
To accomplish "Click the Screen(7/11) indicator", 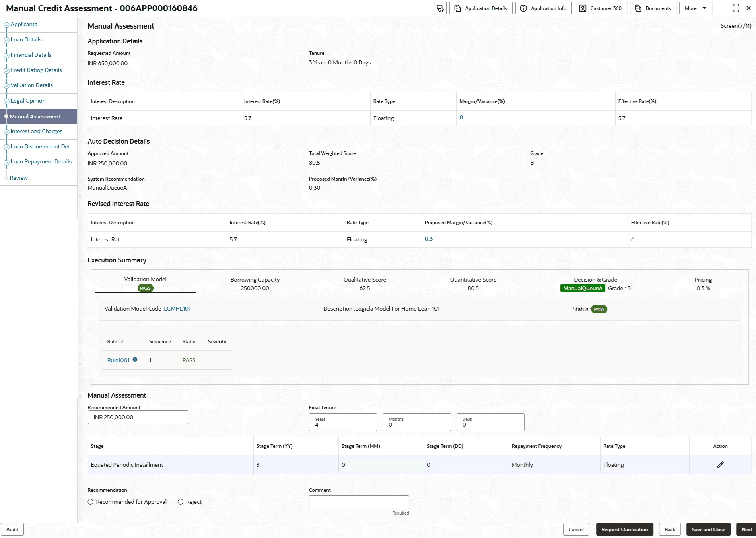I will coord(736,26).
